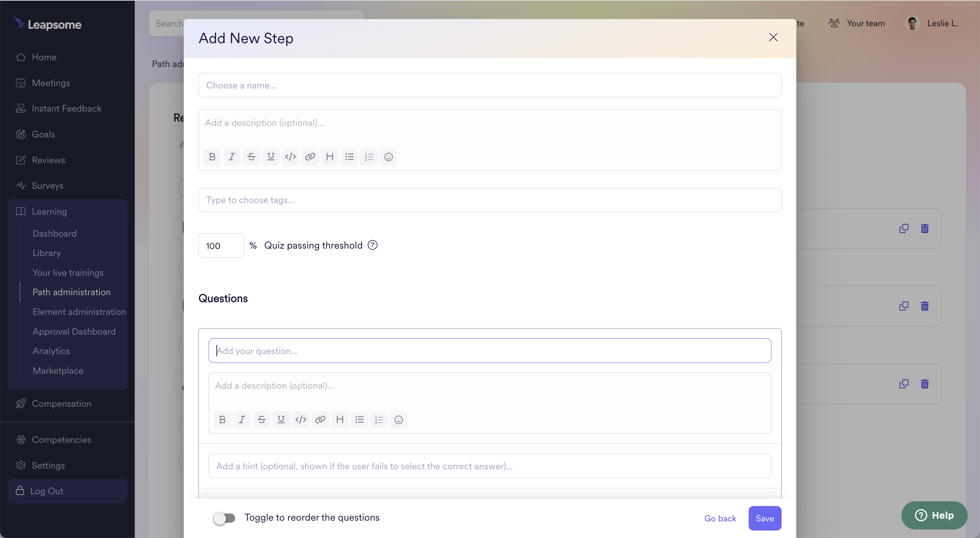
Task: Open the tags chooser field
Action: (x=490, y=200)
